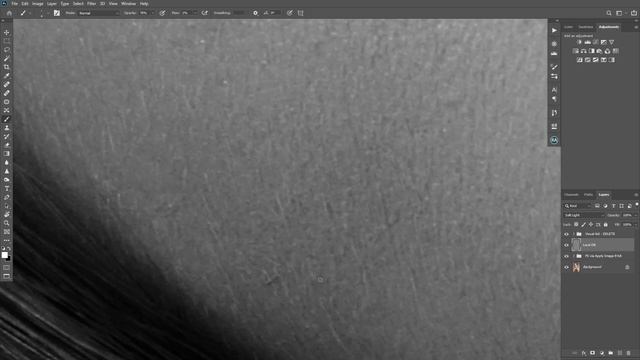Screen dimensions: 640x360
Task: Switch to the Color tab
Action: (x=569, y=27)
